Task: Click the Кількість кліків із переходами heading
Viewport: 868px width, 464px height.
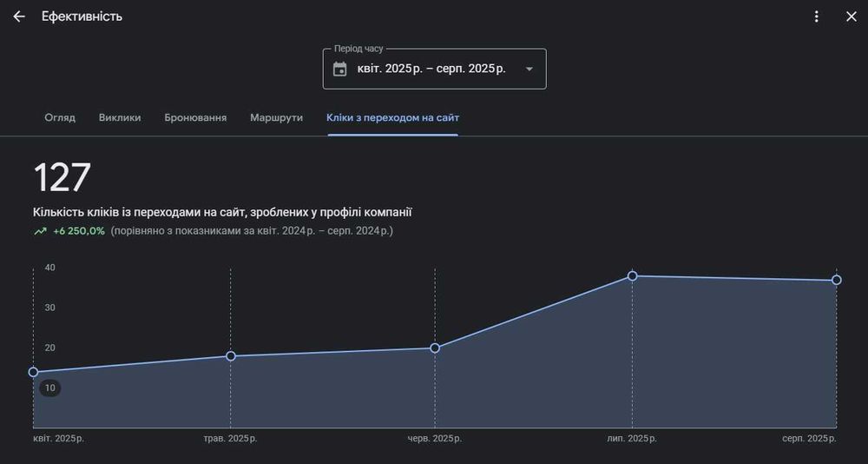Action: coord(222,212)
